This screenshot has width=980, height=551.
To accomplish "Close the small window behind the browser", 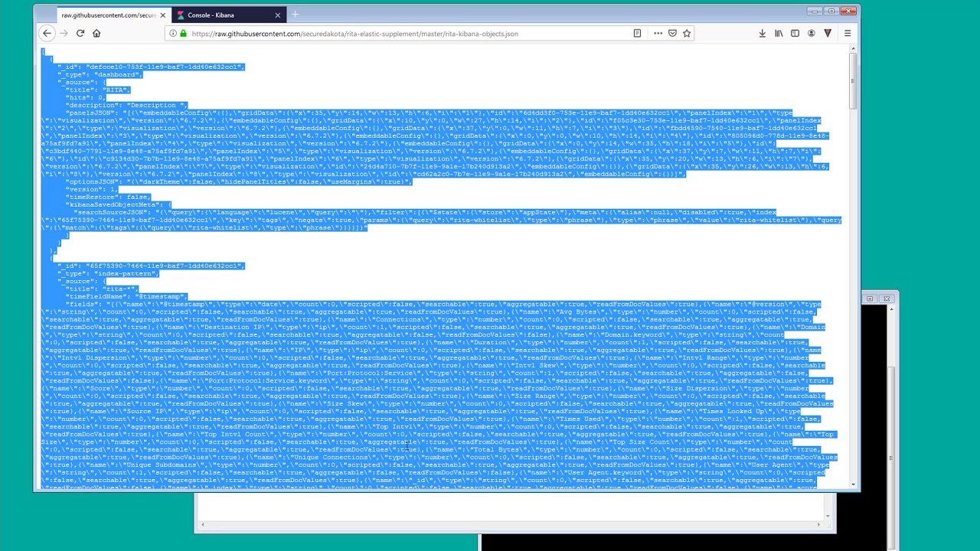I will 887,298.
